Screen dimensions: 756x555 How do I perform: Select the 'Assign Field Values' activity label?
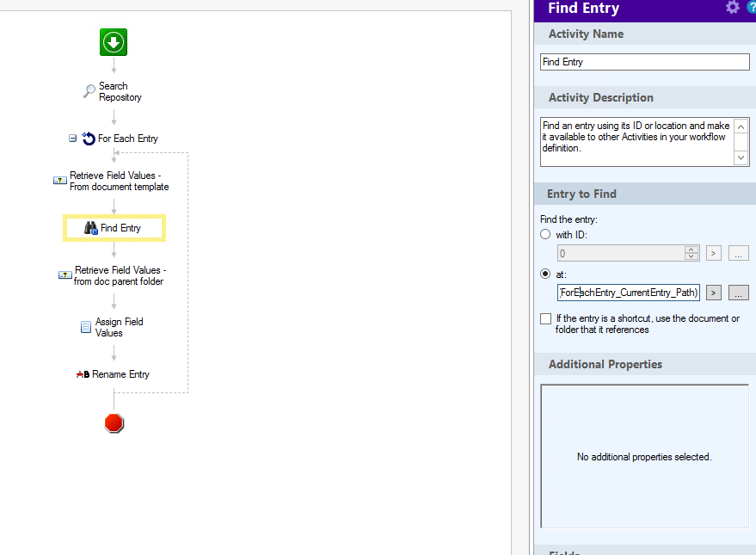119,327
